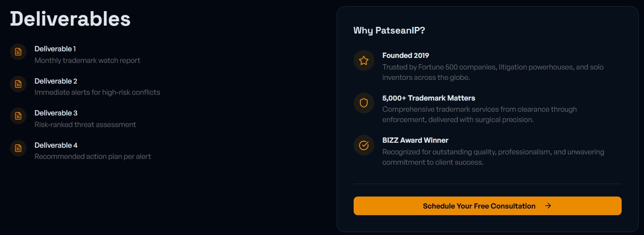This screenshot has width=644, height=235.
Task: Click the Why PatseanIP? heading
Action: point(389,30)
